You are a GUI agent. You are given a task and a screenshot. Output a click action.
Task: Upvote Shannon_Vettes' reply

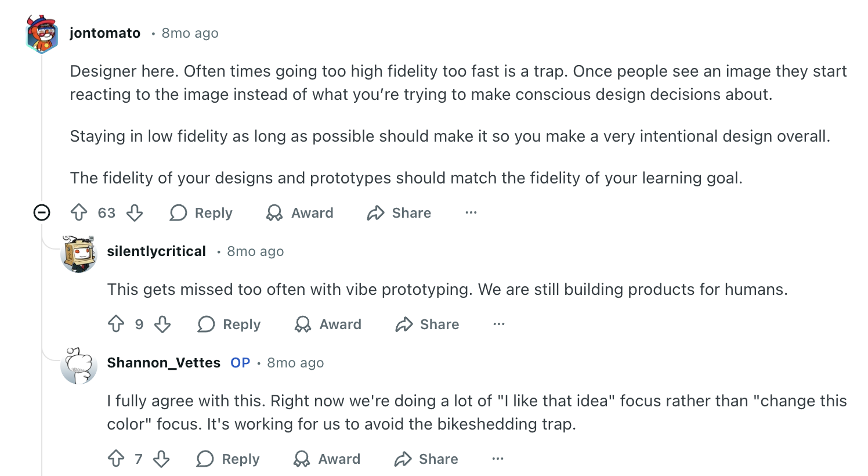coord(116,459)
